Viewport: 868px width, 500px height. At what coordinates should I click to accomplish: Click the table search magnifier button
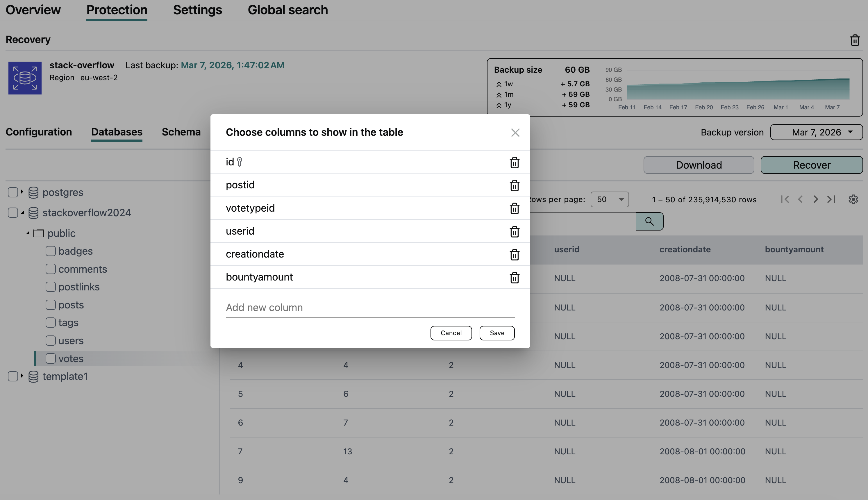click(649, 222)
